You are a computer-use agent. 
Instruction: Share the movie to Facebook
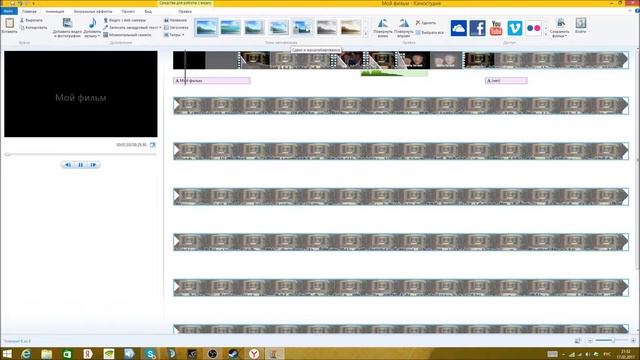[478, 28]
